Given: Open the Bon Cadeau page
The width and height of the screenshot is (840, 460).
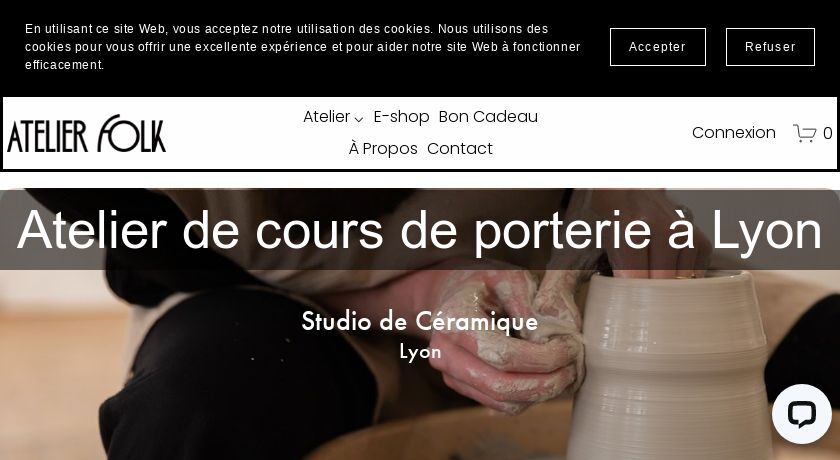Looking at the screenshot, I should (488, 117).
